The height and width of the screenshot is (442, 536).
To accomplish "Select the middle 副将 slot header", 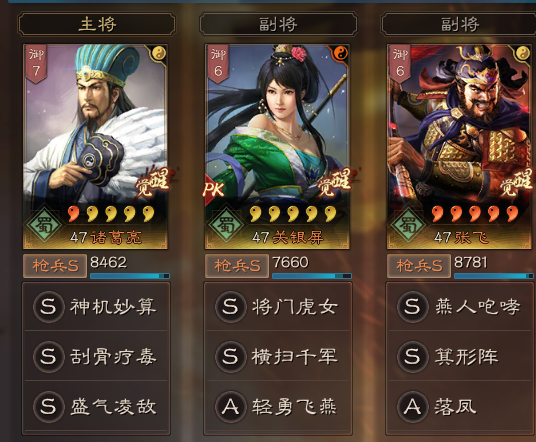I will [278, 24].
